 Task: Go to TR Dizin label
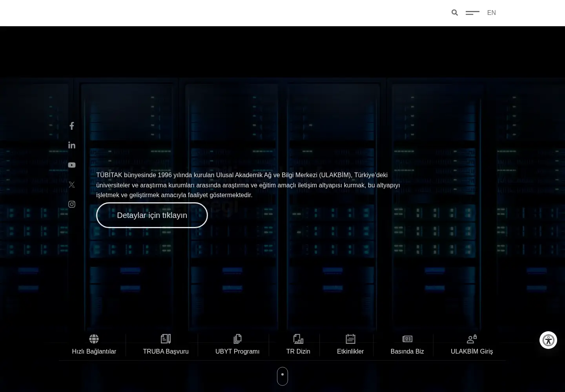point(298,352)
